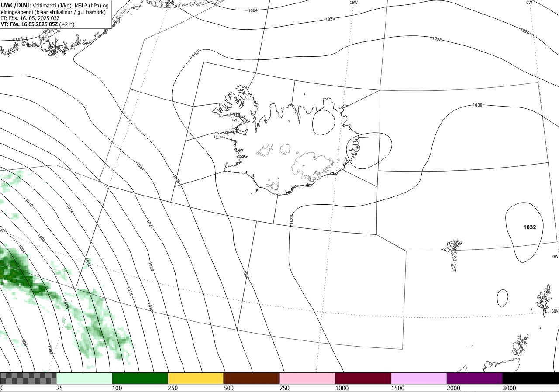The width and height of the screenshot is (559, 392).
Task: Click the bold '1032' high-pressure label
Action: point(530,227)
